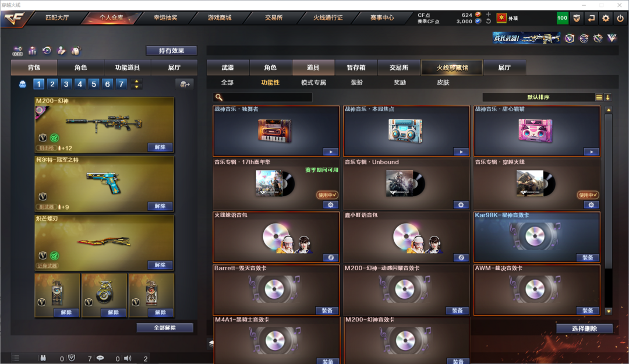Toggle the list view icon
The height and width of the screenshot is (364, 629).
599,97
